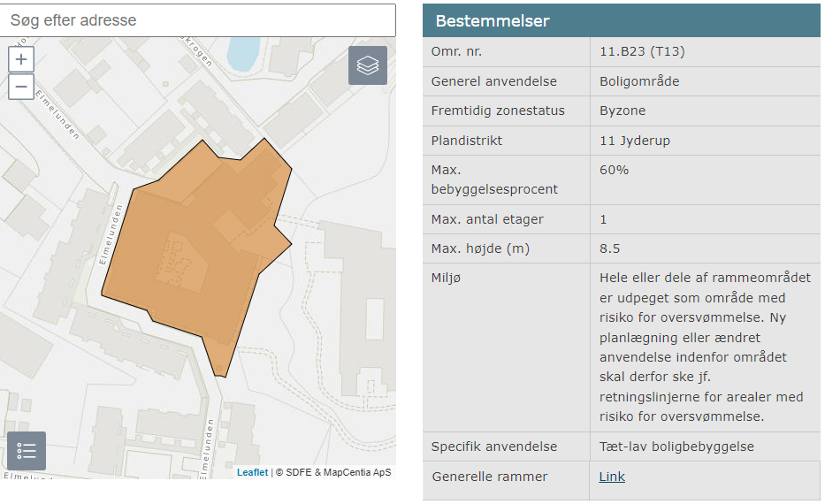This screenshot has width=825, height=504.
Task: Zoom in on the map
Action: point(21,60)
